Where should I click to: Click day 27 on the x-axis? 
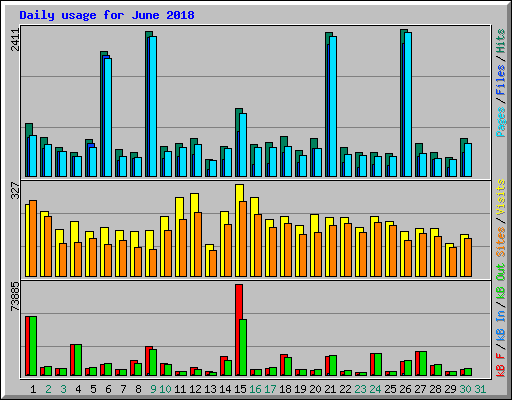(x=420, y=389)
